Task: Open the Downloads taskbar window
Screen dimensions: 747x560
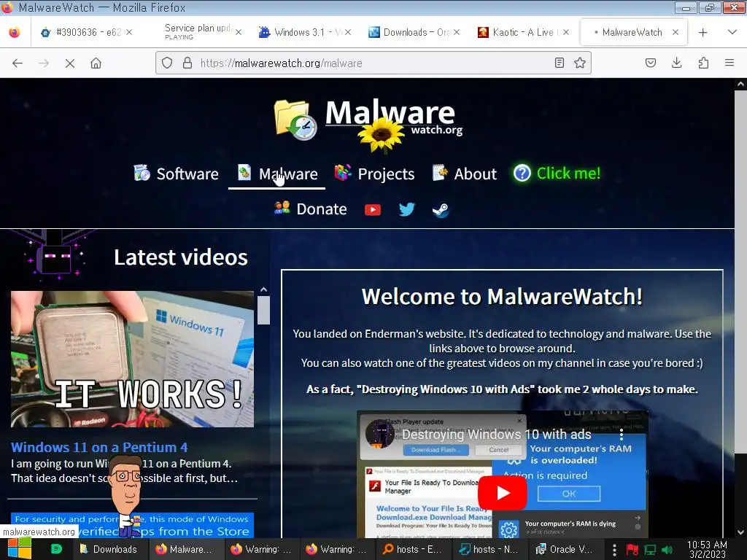Action: 109,549
